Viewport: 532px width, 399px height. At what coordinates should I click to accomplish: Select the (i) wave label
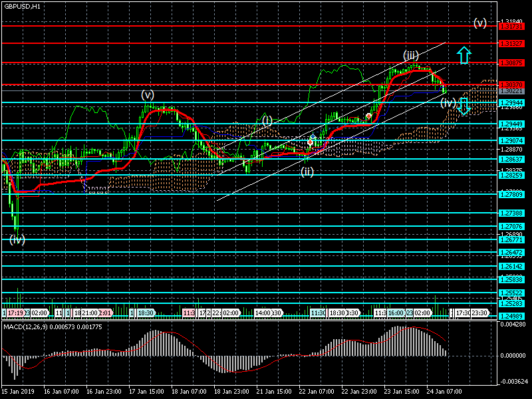click(x=267, y=120)
